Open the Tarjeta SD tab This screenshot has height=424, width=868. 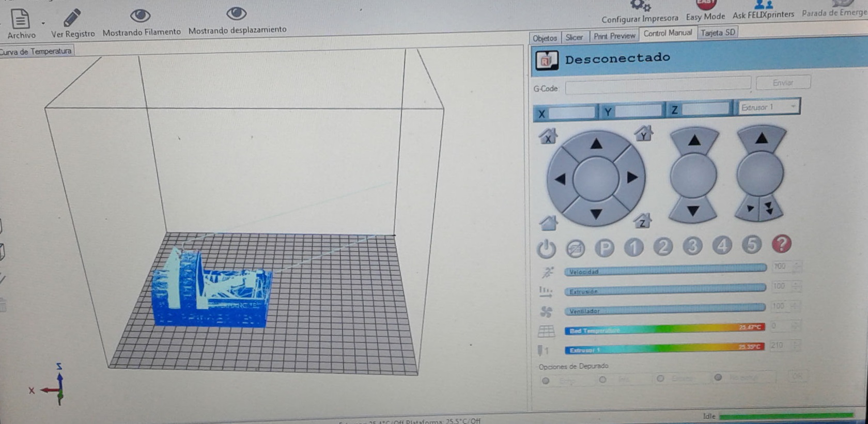[718, 33]
